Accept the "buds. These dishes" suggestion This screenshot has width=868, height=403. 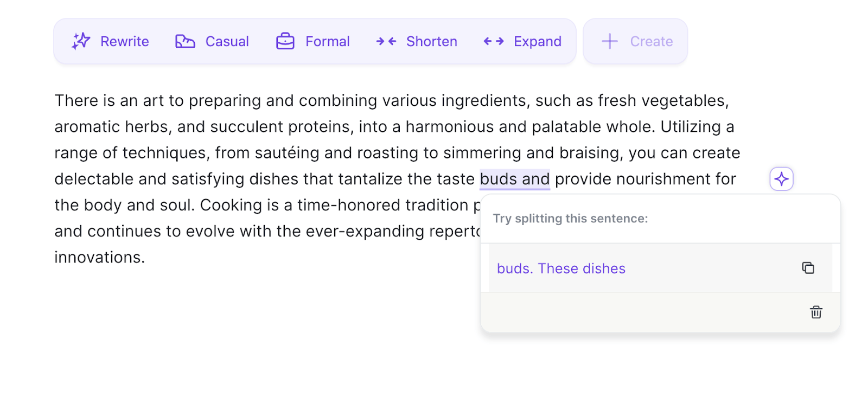(561, 268)
